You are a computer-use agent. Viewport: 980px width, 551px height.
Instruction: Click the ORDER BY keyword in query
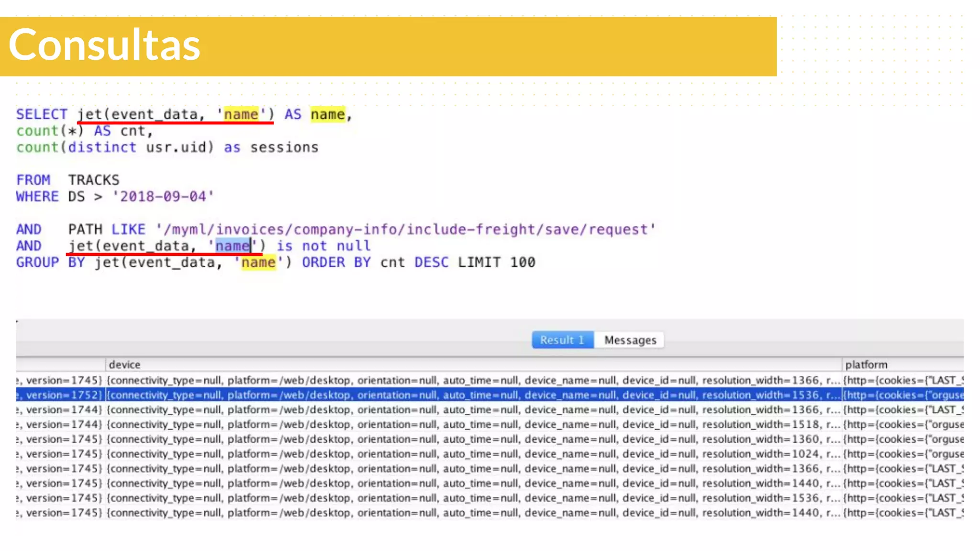pyautogui.click(x=336, y=263)
